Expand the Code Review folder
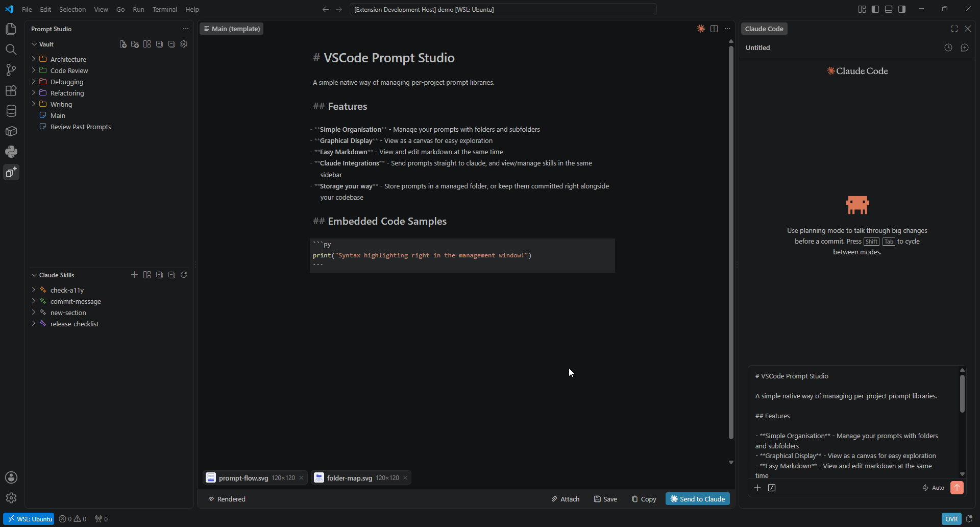This screenshot has height=527, width=980. point(34,70)
